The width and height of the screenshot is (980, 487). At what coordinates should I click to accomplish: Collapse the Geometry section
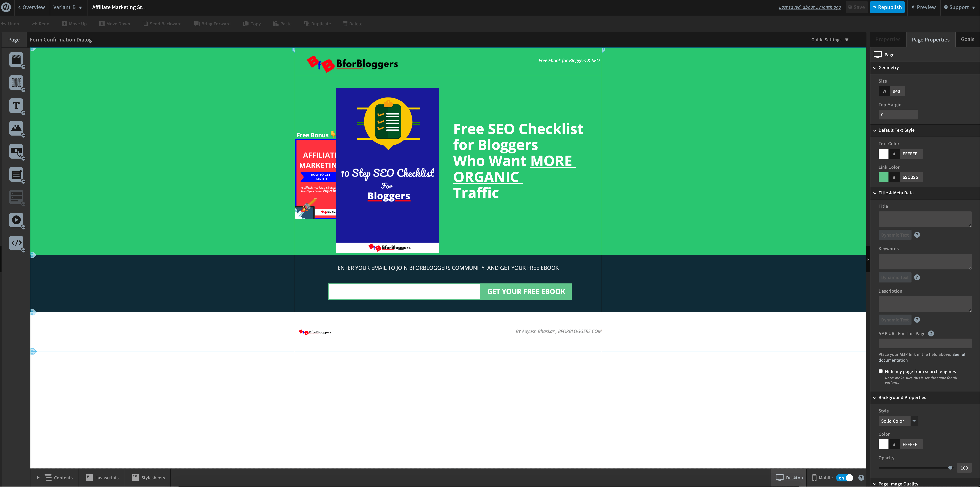[875, 68]
